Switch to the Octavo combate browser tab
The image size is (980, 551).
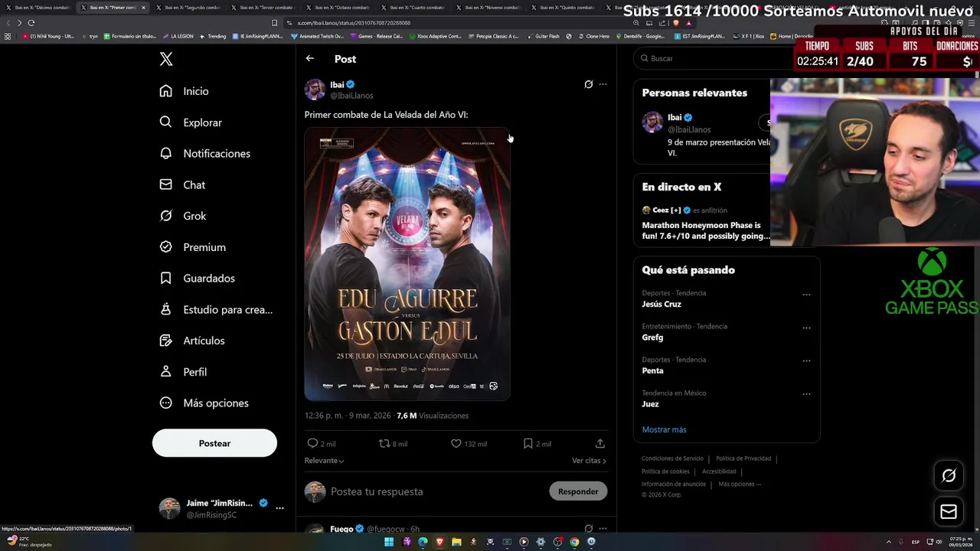pyautogui.click(x=338, y=8)
